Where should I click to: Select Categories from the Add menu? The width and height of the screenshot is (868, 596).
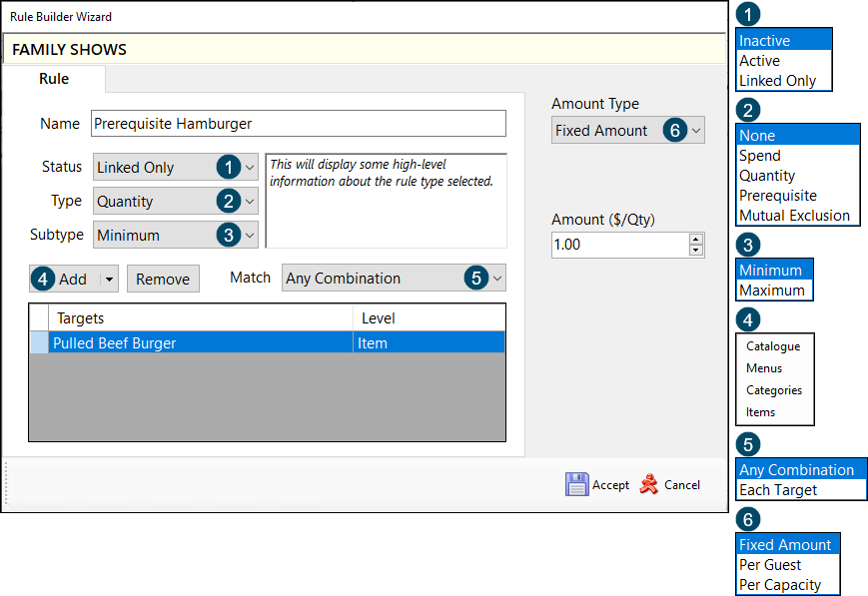coord(774,390)
